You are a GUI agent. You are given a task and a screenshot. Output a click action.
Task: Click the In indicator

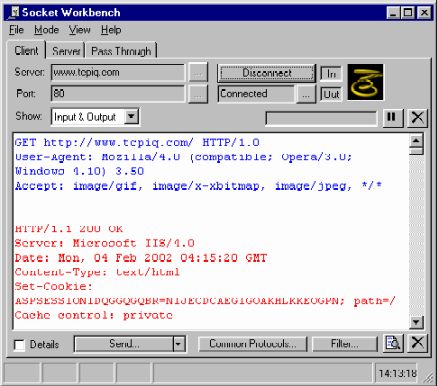[331, 74]
